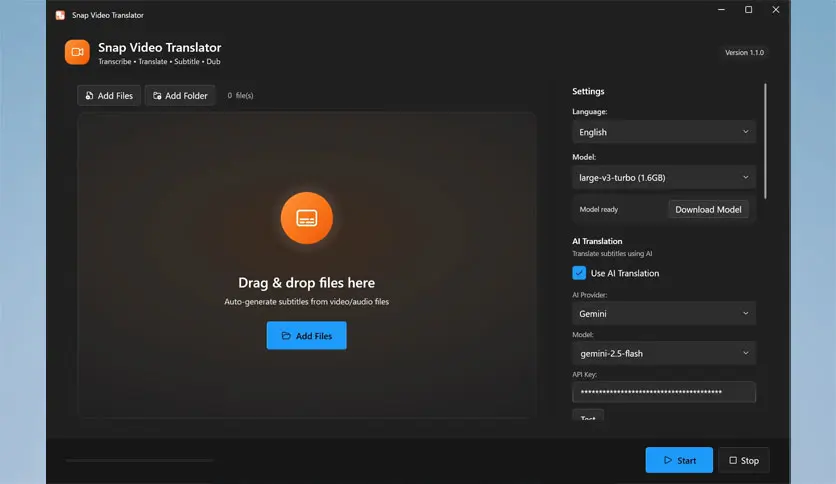Click the Stop button
Image resolution: width=836 pixels, height=484 pixels.
coord(744,460)
